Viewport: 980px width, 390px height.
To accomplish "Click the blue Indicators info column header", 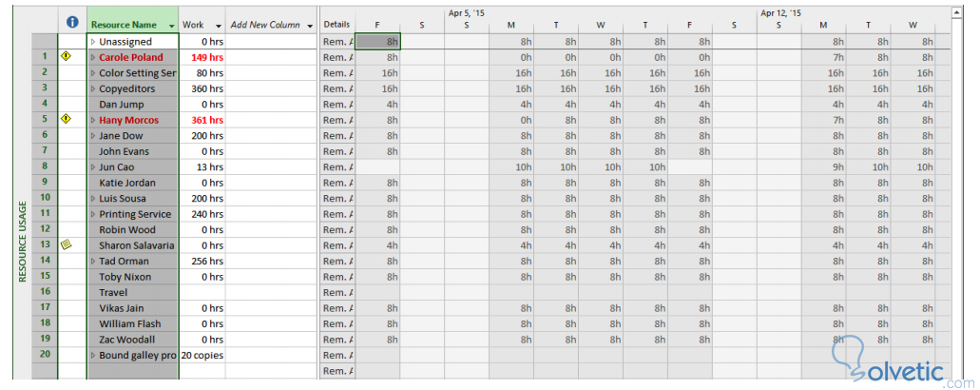I will click(x=72, y=23).
